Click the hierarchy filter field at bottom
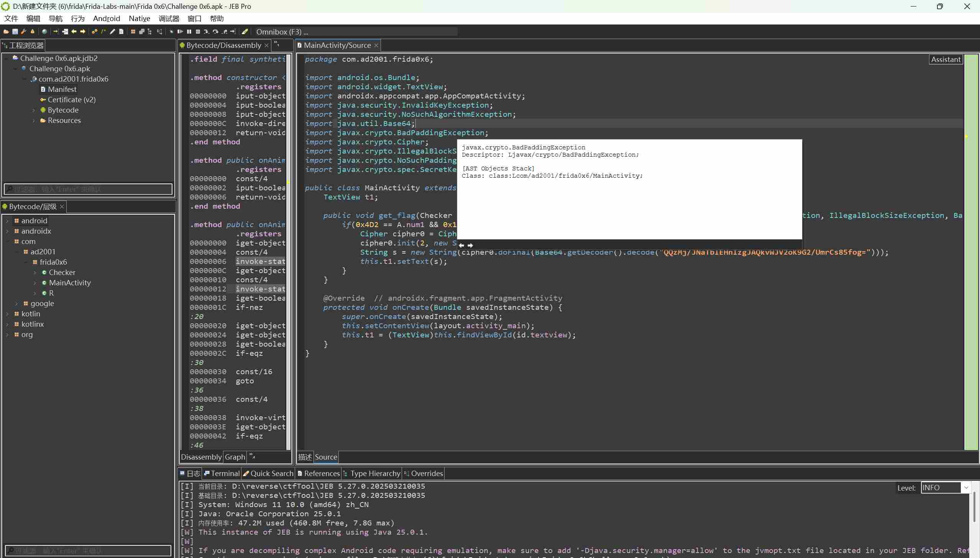Screen dimensions: 980x558 (x=88, y=551)
